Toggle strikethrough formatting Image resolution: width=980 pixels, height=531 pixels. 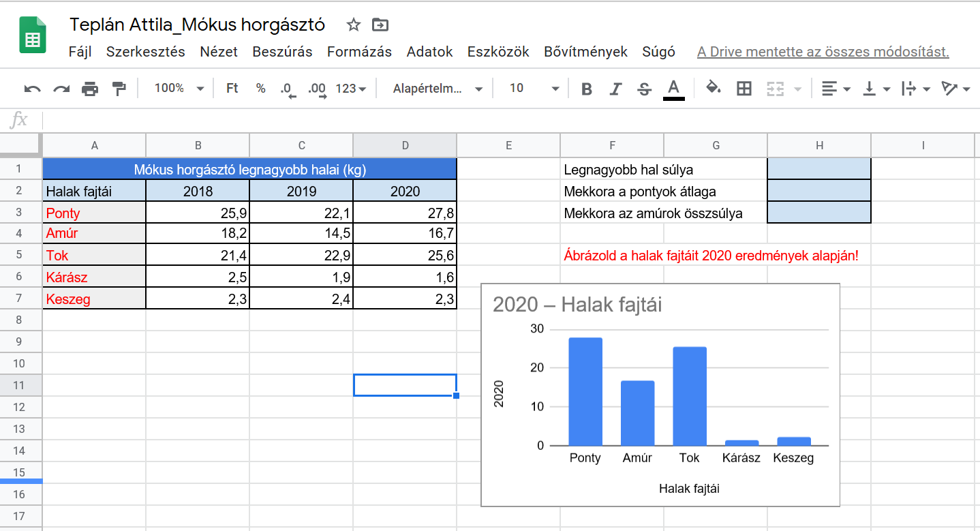(644, 89)
